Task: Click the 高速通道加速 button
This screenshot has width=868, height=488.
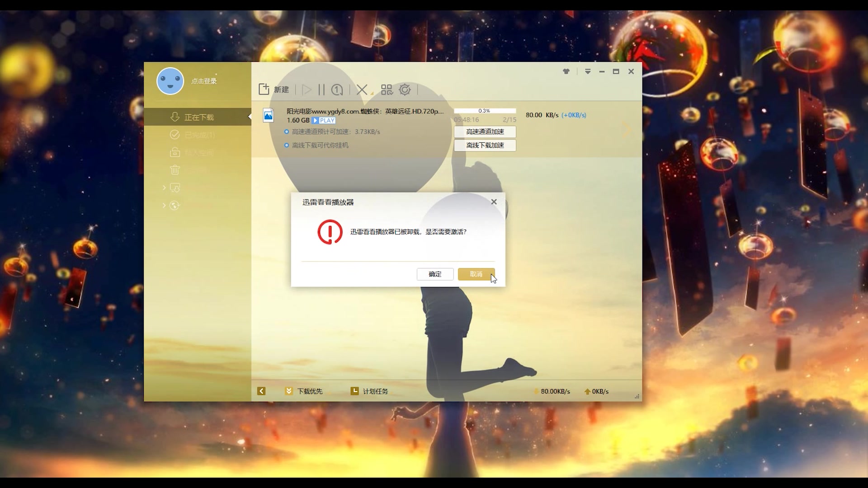Action: [485, 131]
